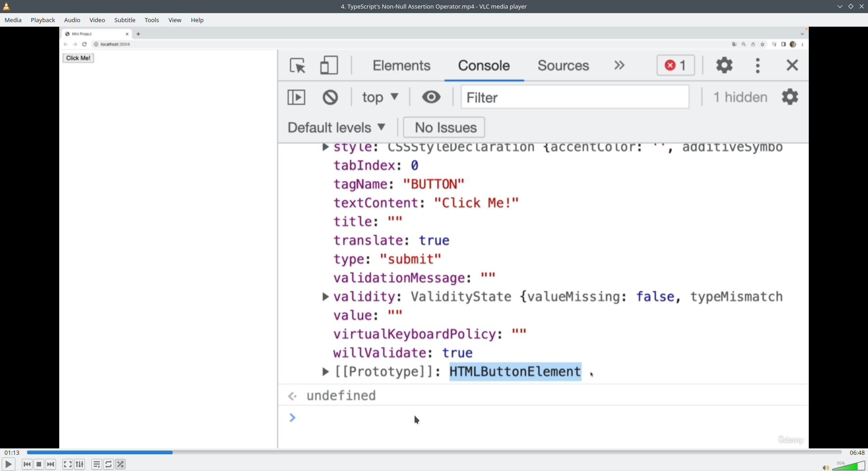868x471 pixels.
Task: Expand the validity ValidityState entry
Action: [x=325, y=297]
